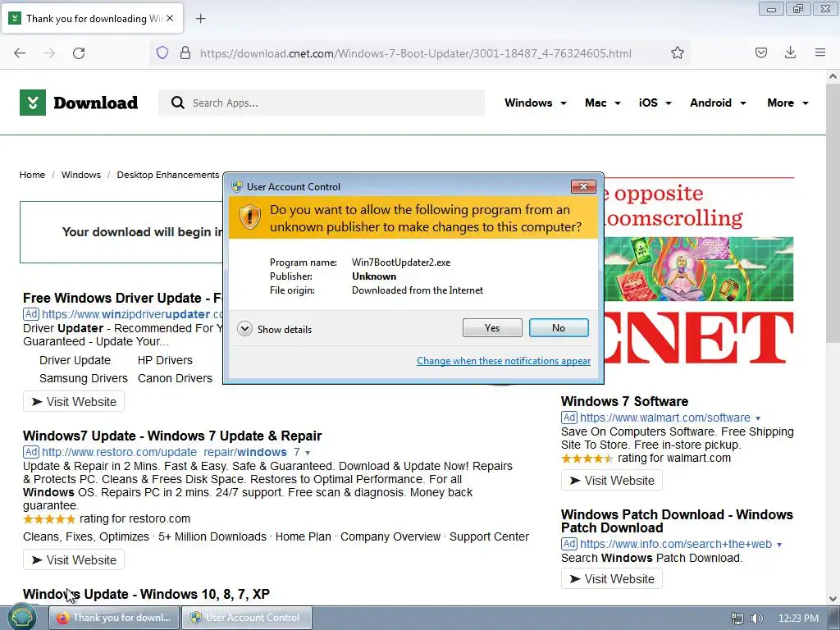
Task: Expand the walmart ad URL dropdown arrow
Action: pos(757,418)
